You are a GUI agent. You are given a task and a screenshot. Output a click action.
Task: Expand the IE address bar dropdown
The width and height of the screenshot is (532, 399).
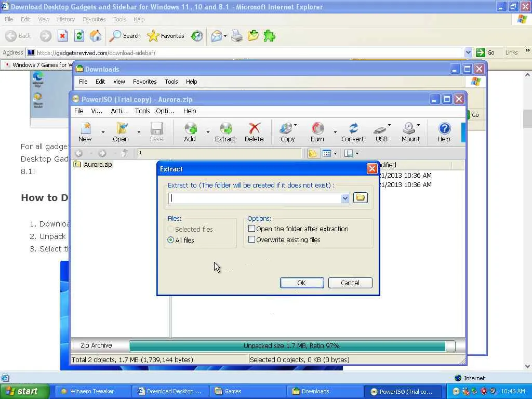tap(468, 52)
